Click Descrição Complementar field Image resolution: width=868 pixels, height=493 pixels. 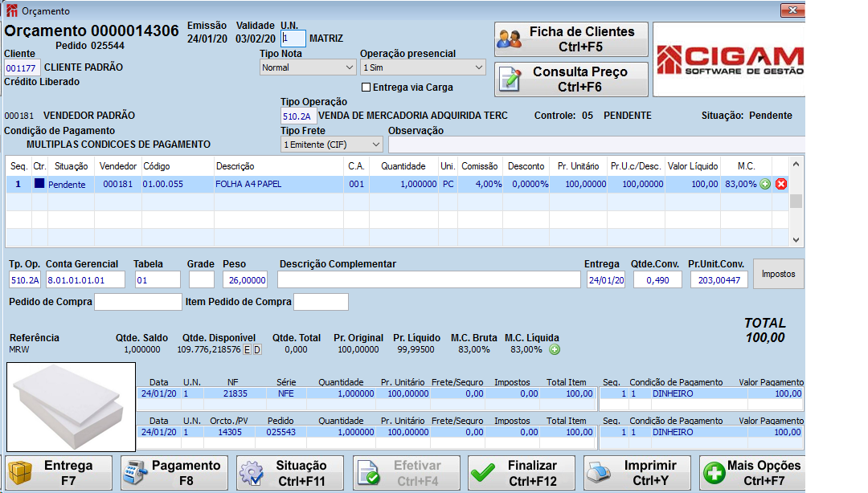[429, 280]
